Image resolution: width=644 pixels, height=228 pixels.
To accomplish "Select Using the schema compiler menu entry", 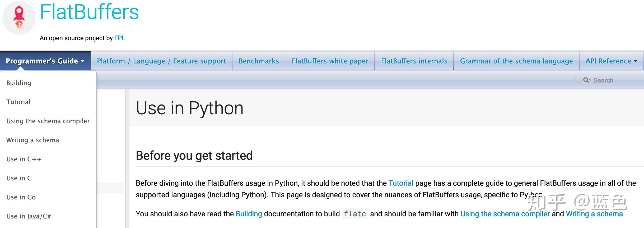I will pos(48,121).
